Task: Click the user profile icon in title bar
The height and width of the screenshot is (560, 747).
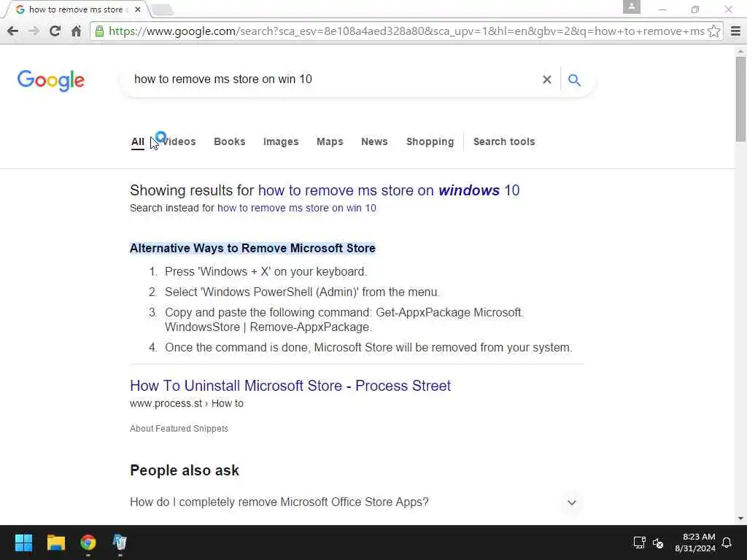Action: (632, 7)
